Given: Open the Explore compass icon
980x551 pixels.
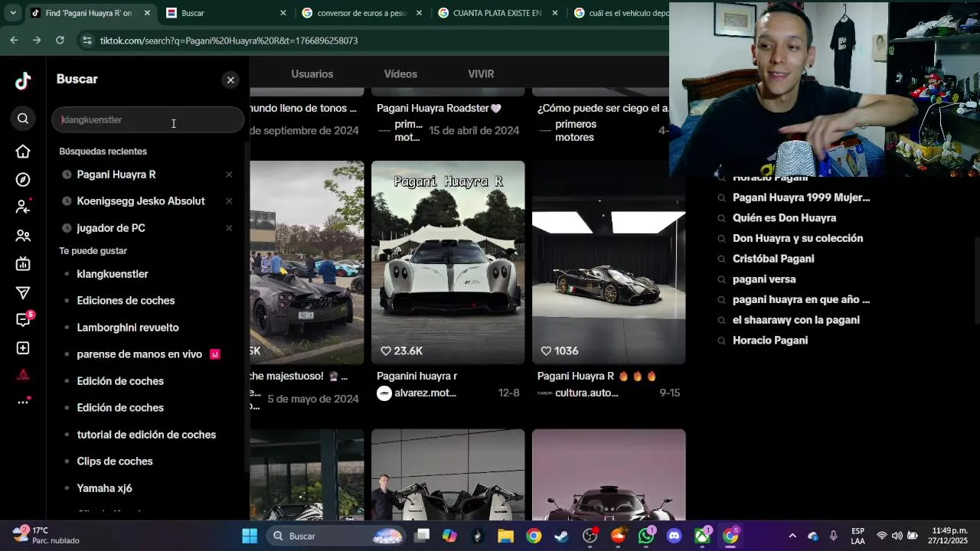Looking at the screenshot, I should (x=23, y=180).
